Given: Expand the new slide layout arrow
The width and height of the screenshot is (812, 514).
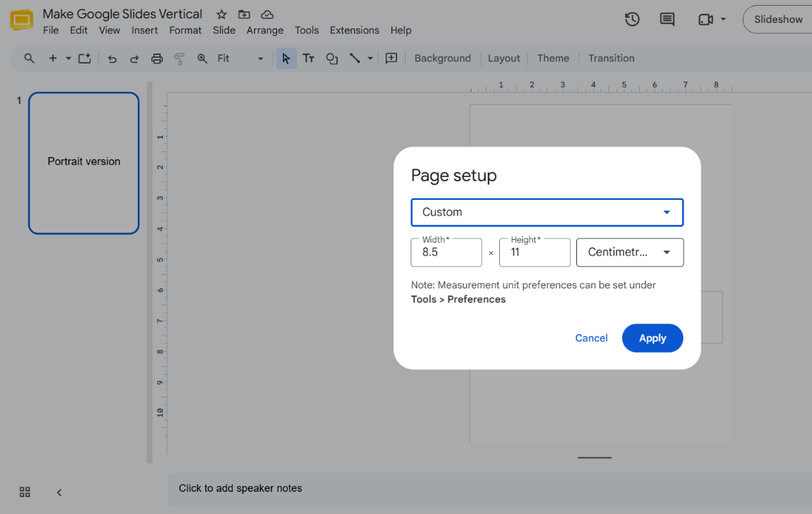Looking at the screenshot, I should point(68,59).
